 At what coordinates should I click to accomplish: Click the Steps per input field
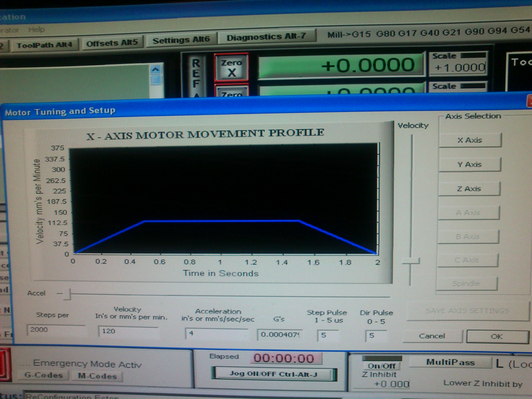coord(56,330)
